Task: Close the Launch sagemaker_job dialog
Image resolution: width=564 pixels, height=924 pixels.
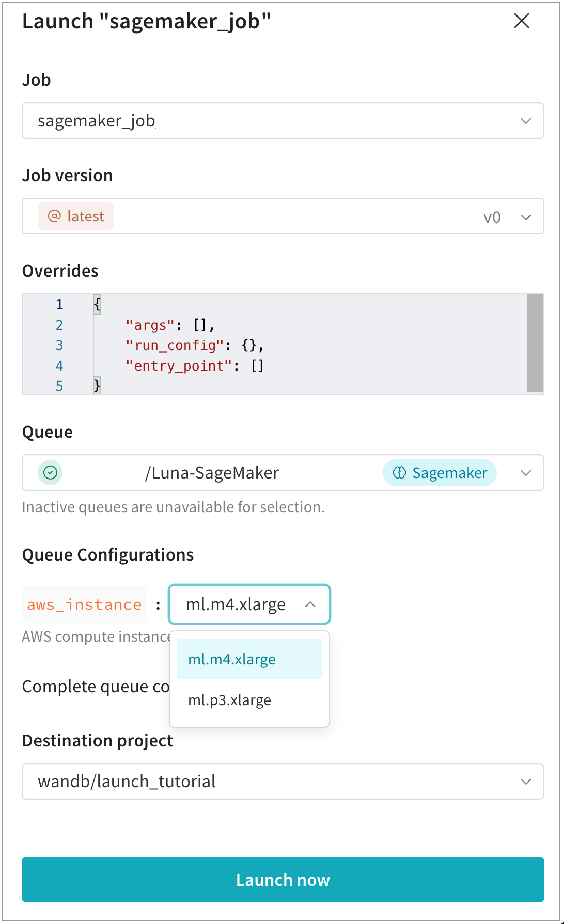Action: pos(522,21)
